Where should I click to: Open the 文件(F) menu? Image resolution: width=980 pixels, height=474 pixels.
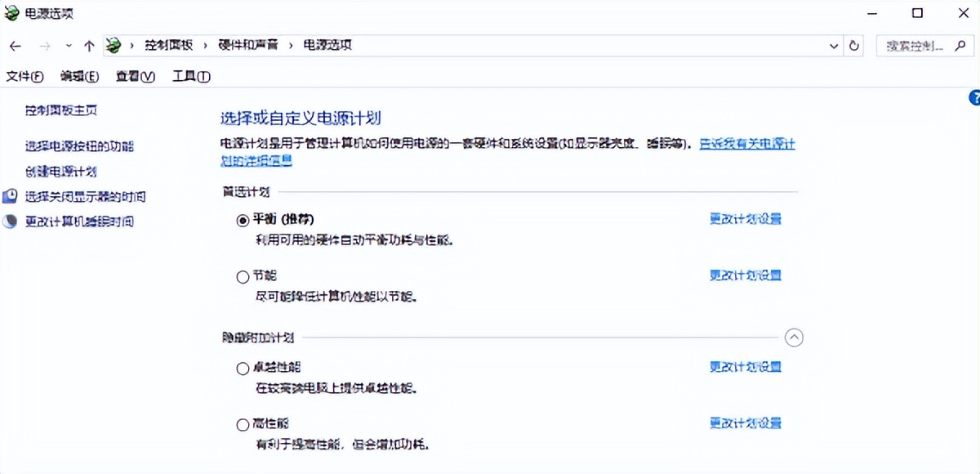(x=24, y=76)
